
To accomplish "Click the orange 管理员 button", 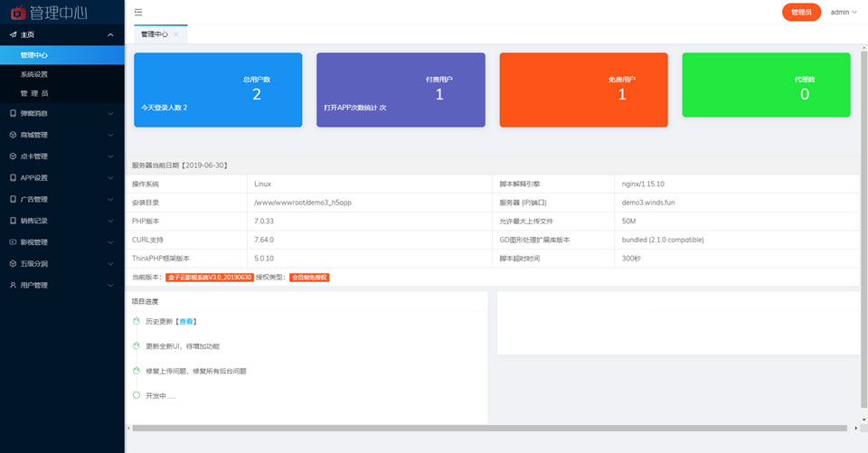I will coord(801,12).
